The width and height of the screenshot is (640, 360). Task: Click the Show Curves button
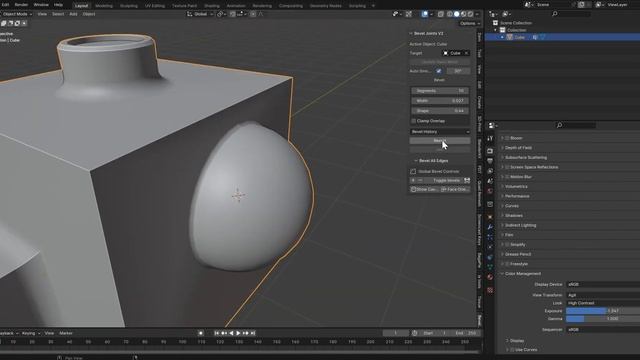click(424, 189)
